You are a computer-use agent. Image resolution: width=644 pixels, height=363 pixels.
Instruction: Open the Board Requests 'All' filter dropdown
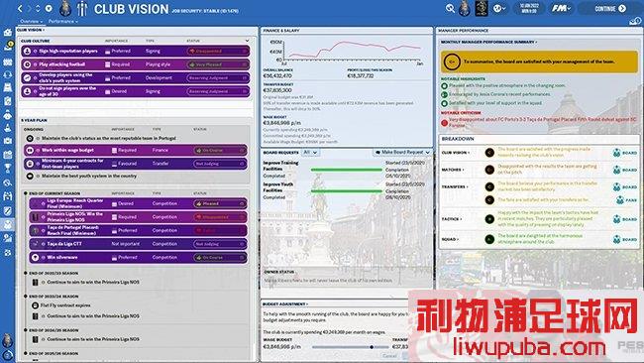tap(310, 152)
